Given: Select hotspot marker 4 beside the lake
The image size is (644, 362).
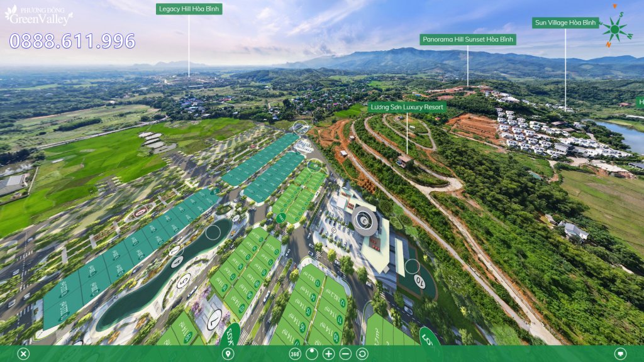Looking at the screenshot, I should tap(177, 261).
